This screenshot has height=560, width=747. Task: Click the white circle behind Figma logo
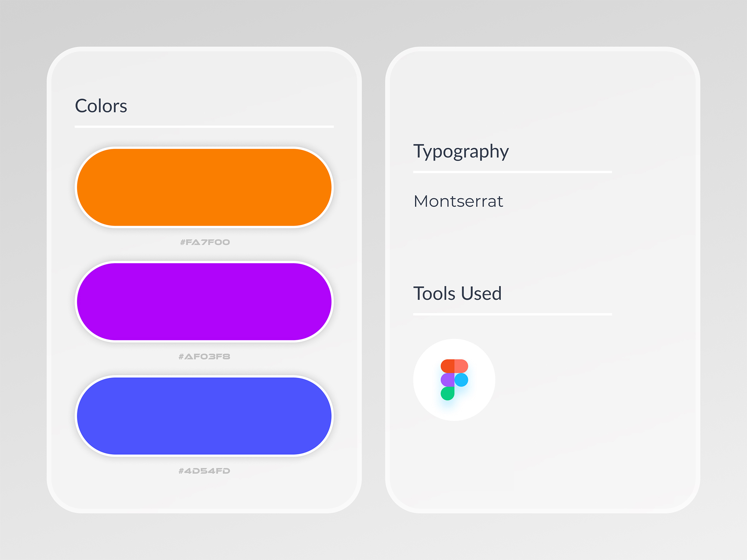[x=454, y=380]
